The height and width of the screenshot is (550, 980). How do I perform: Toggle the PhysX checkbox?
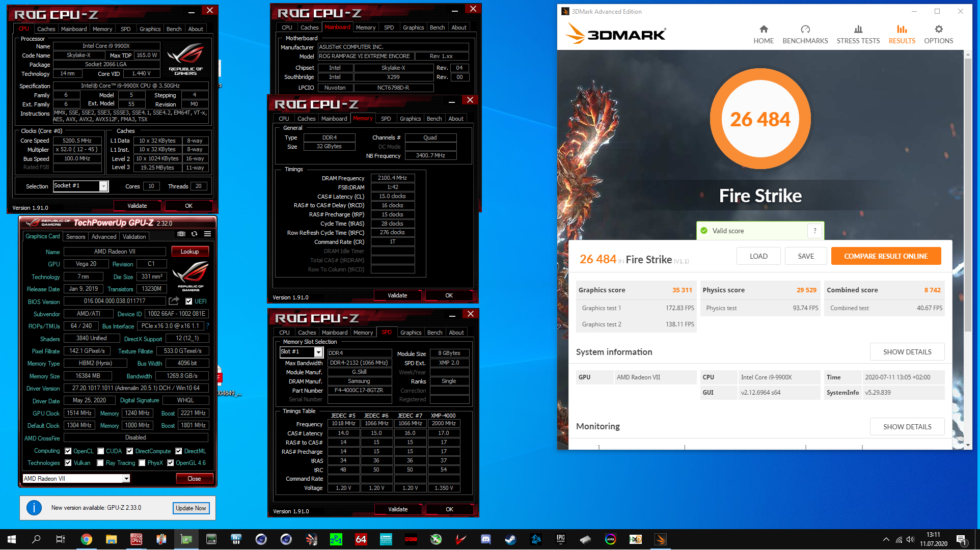tap(142, 462)
